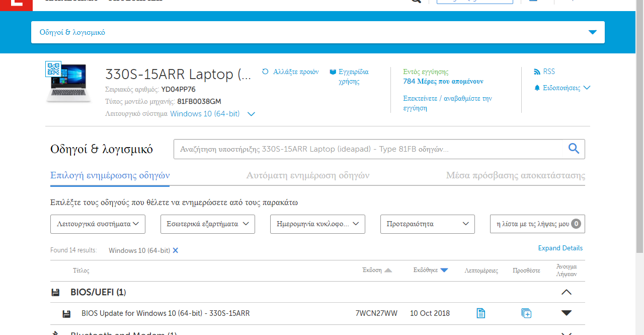Click the floppy disk icon next to BIOS/UEFI
644x335 pixels.
pos(56,293)
